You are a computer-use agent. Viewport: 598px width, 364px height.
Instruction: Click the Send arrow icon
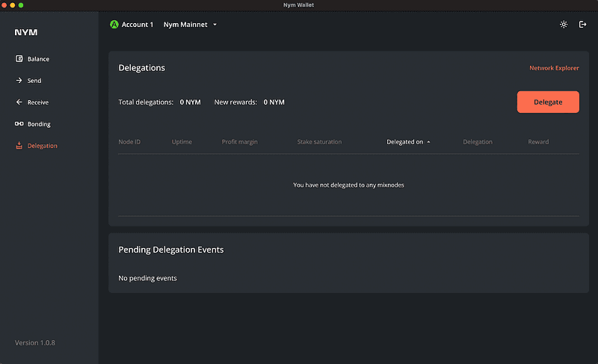pyautogui.click(x=19, y=81)
